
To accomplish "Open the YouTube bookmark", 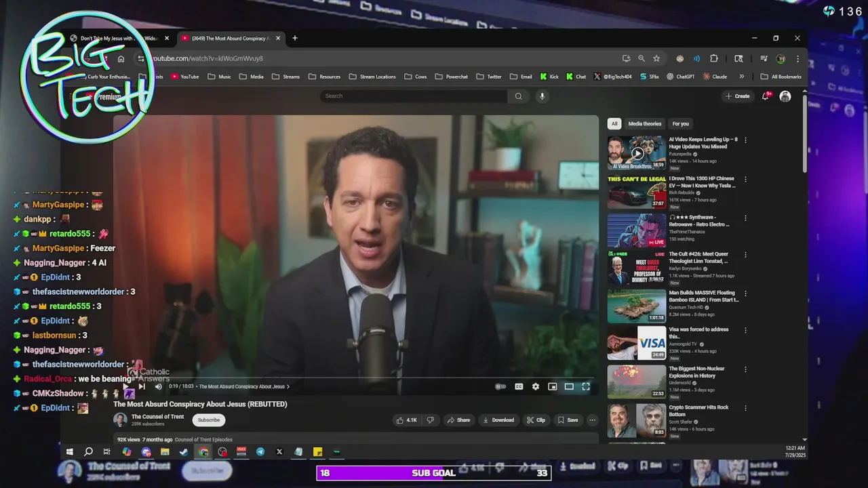I will tap(184, 77).
